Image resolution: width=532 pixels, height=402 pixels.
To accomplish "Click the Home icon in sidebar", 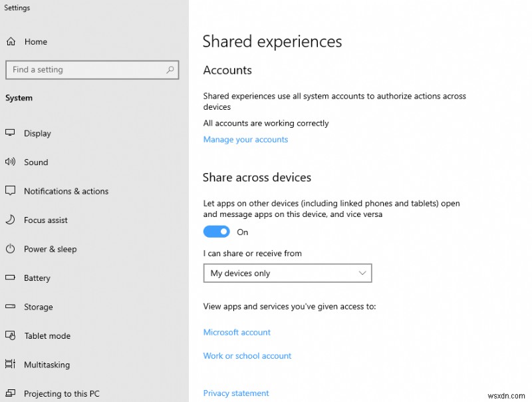I will tap(11, 41).
